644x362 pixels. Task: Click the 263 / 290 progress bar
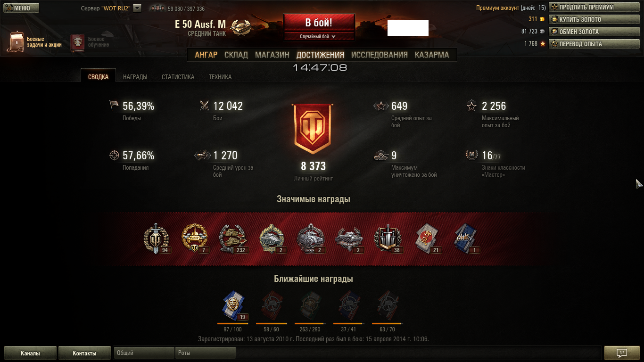click(310, 324)
